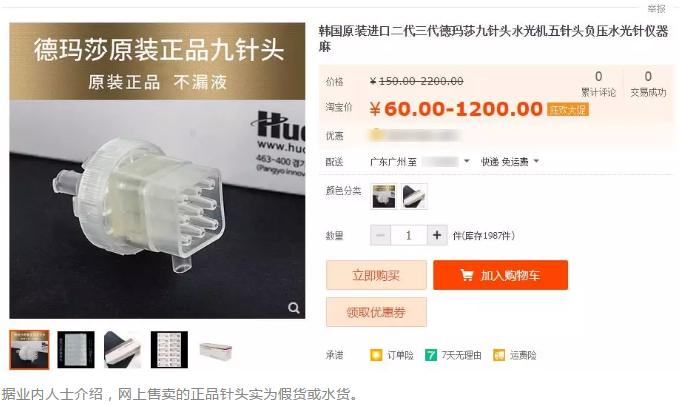Open the 累计评论 reviews count
Image resolution: width=680 pixels, height=404 pixels.
click(x=598, y=84)
